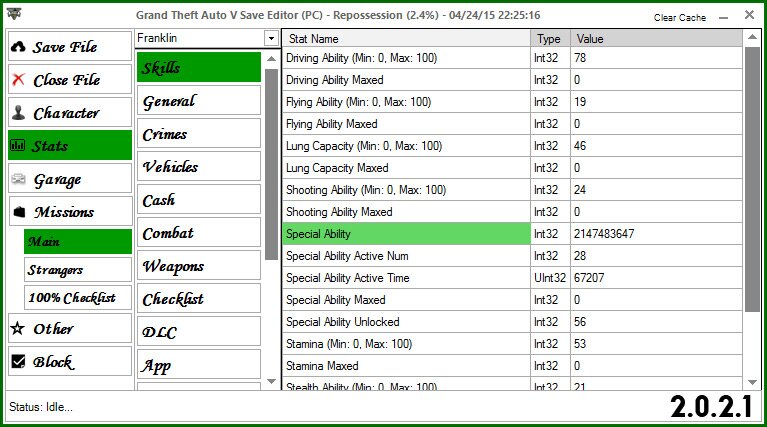
Task: Open the Franklin character dropdown
Action: pyautogui.click(x=270, y=38)
